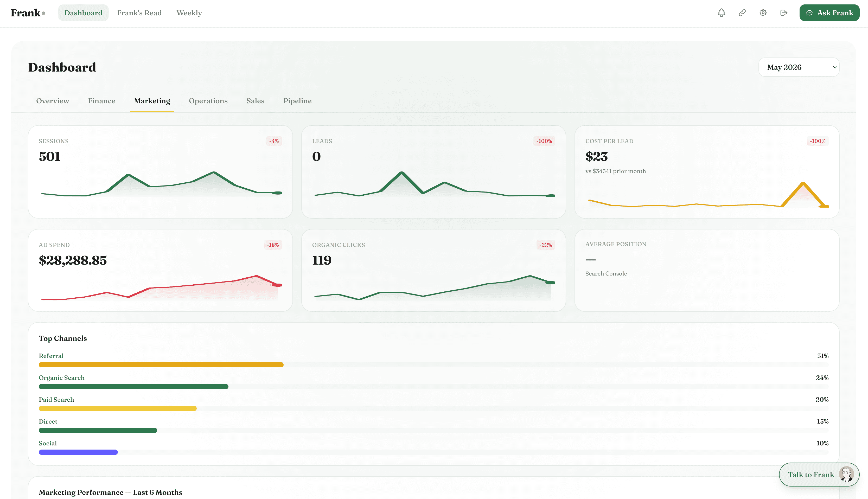This screenshot has height=499, width=868.
Task: Switch to the Pipeline tab
Action: click(x=297, y=101)
